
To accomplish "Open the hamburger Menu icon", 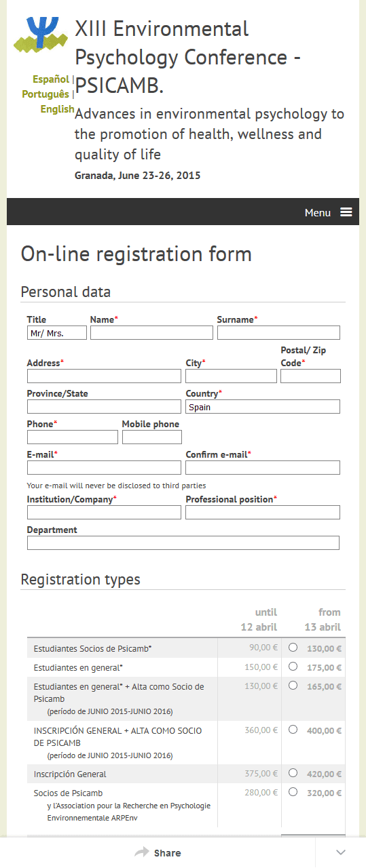I will [x=346, y=212].
